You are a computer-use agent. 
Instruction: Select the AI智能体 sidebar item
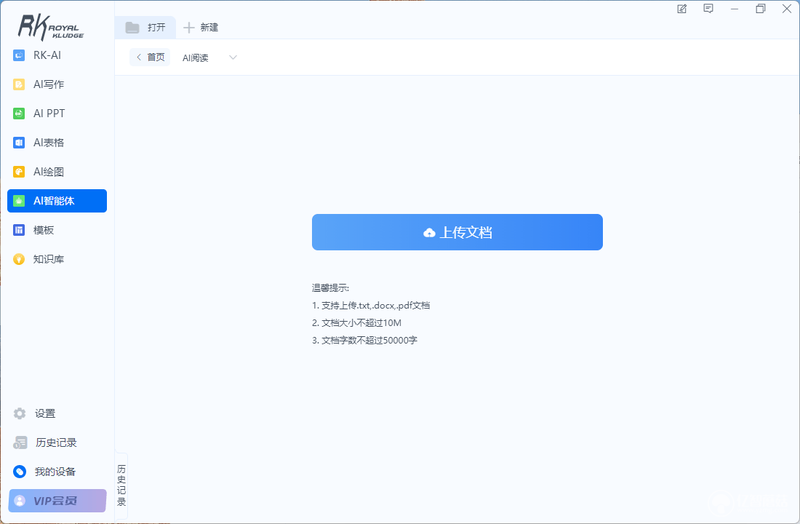pyautogui.click(x=57, y=201)
